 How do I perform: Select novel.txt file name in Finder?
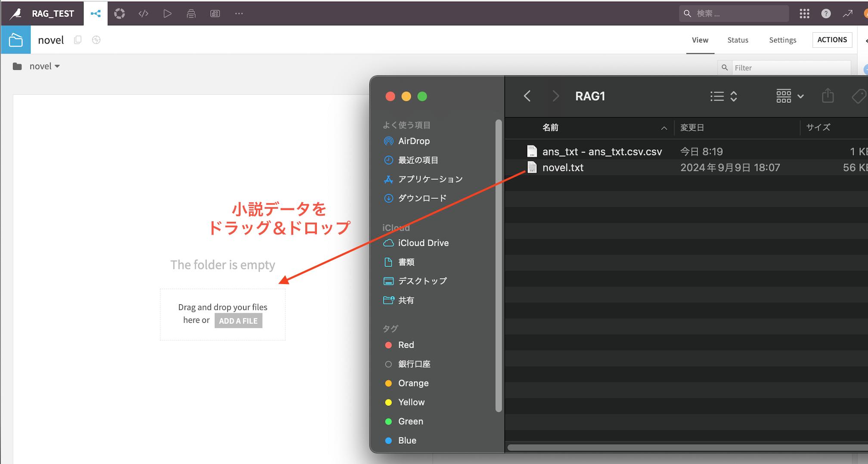click(x=563, y=167)
